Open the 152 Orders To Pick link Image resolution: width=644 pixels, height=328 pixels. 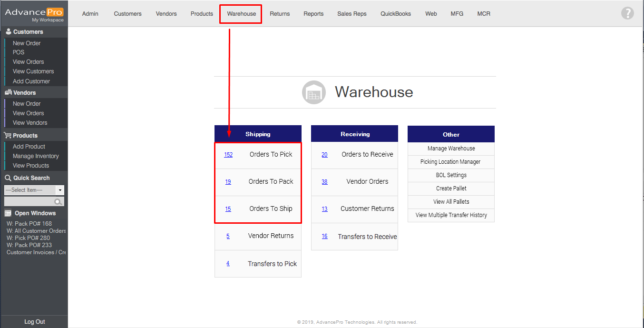click(x=228, y=155)
